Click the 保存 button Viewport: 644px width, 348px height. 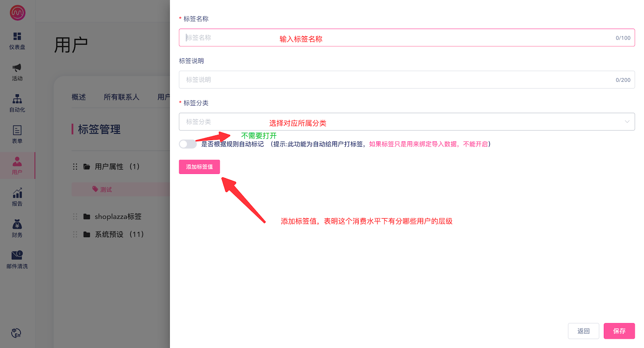619,331
